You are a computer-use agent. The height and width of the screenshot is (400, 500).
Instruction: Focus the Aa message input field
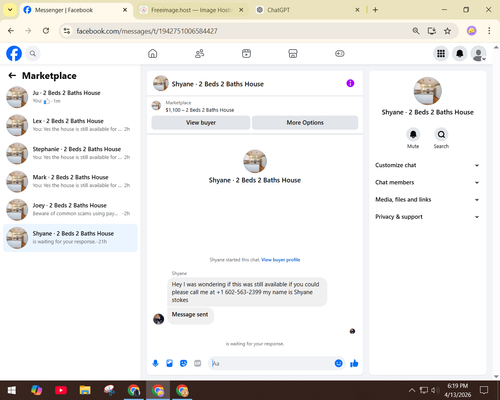[x=272, y=363]
